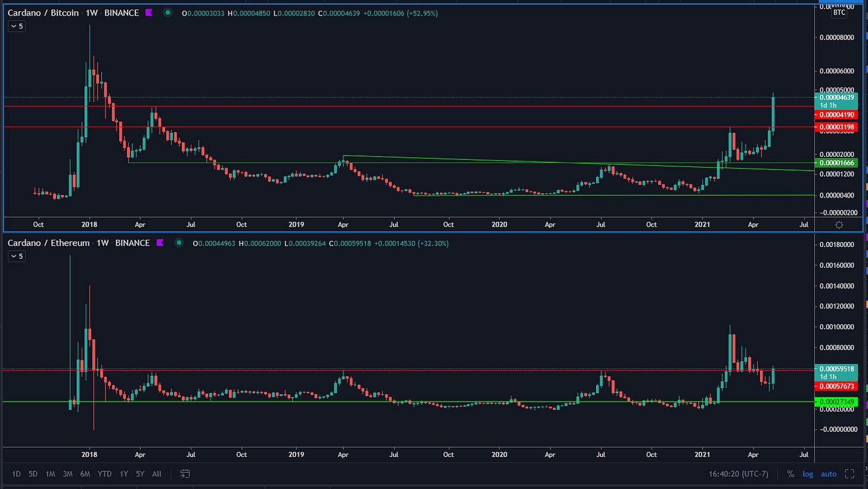Click 2018 label on Cardano / Bitcoin time axis
The image size is (868, 489).
(x=89, y=225)
